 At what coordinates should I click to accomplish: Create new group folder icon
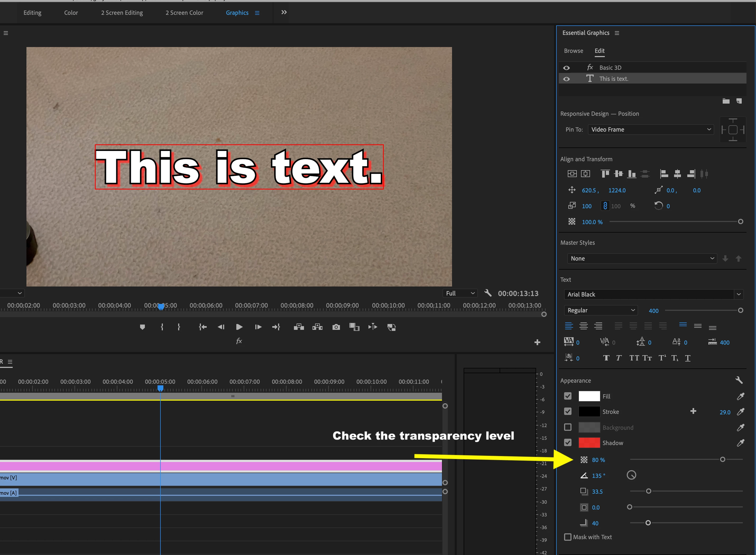point(726,101)
